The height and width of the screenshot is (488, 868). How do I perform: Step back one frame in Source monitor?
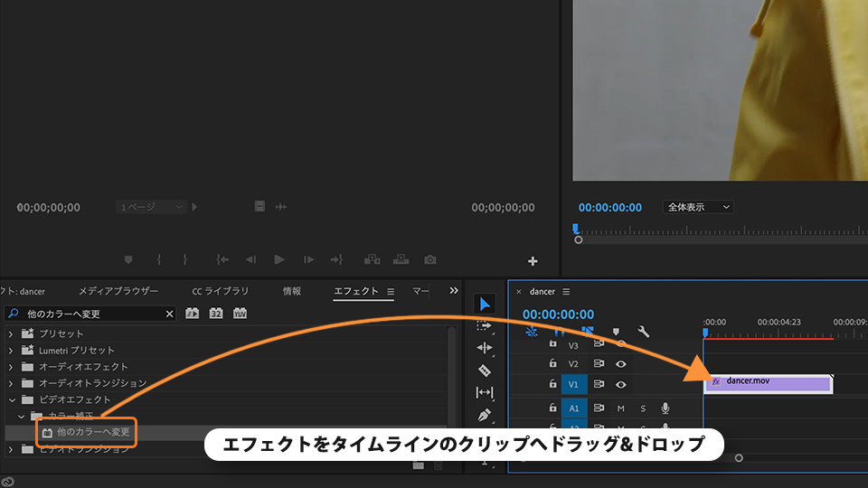point(250,259)
